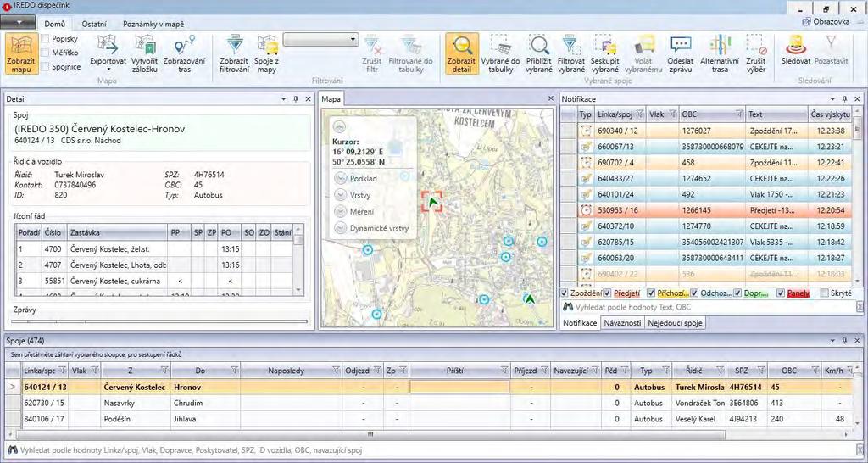Sort by Zastávka column header in timetable
868x463 pixels.
click(x=119, y=232)
